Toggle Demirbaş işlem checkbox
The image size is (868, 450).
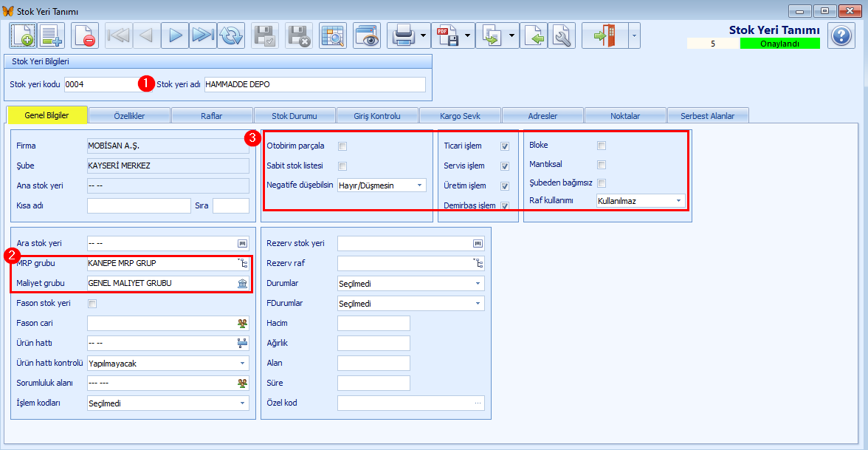(504, 206)
